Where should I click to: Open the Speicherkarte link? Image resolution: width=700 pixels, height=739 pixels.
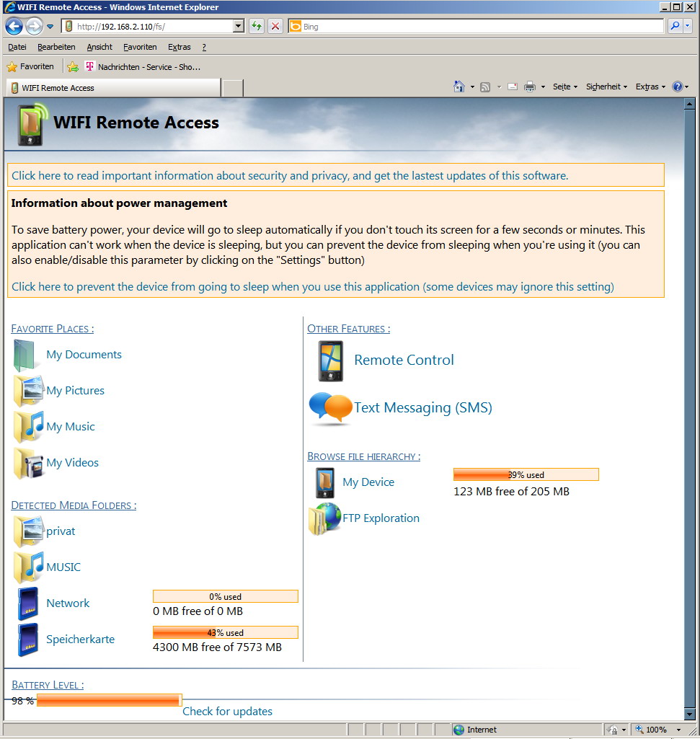[81, 640]
